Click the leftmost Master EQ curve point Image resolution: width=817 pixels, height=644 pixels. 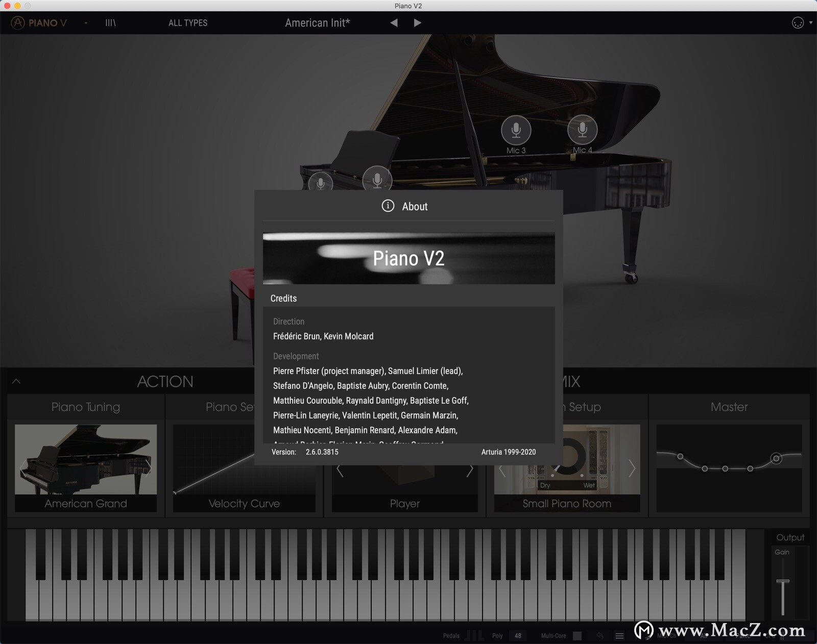[680, 456]
